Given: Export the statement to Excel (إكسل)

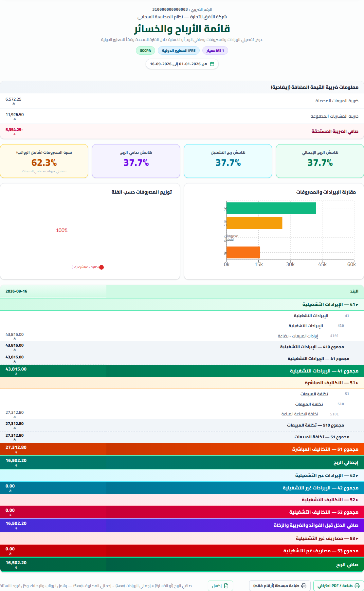Looking at the screenshot, I should click(220, 585).
